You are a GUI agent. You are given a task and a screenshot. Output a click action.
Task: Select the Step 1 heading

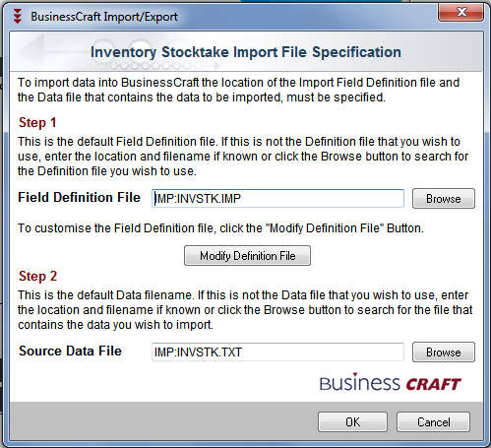click(37, 122)
